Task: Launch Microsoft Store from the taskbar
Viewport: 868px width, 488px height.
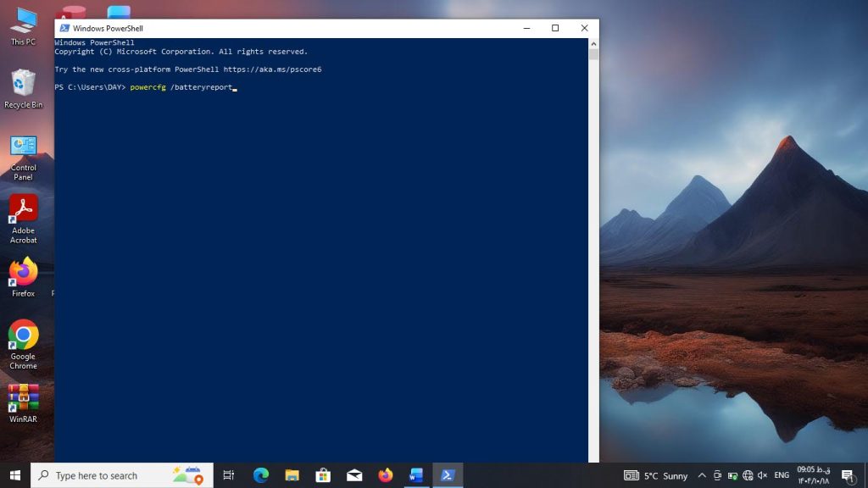Action: point(323,475)
